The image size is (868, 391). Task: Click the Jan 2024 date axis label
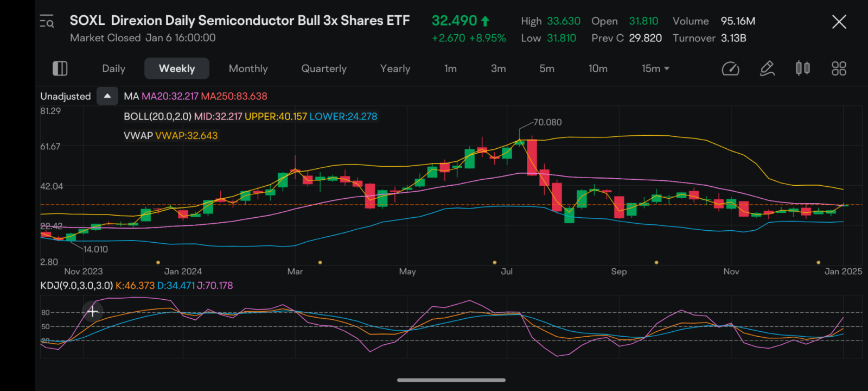tap(183, 272)
